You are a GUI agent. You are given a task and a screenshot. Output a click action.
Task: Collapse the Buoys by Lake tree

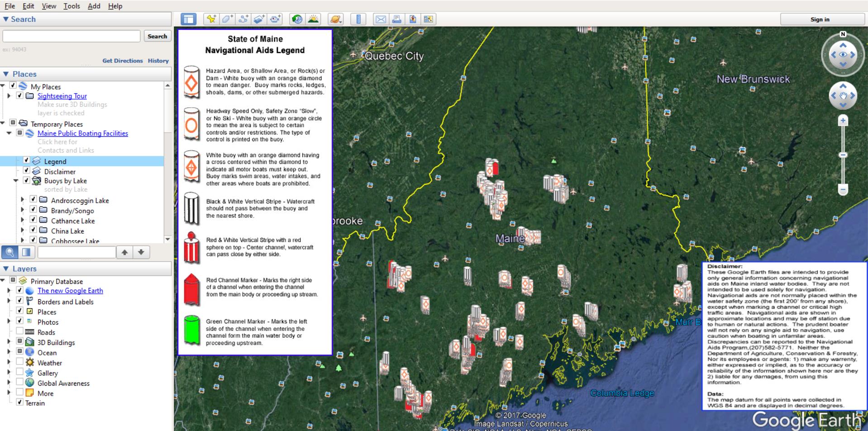coord(17,181)
